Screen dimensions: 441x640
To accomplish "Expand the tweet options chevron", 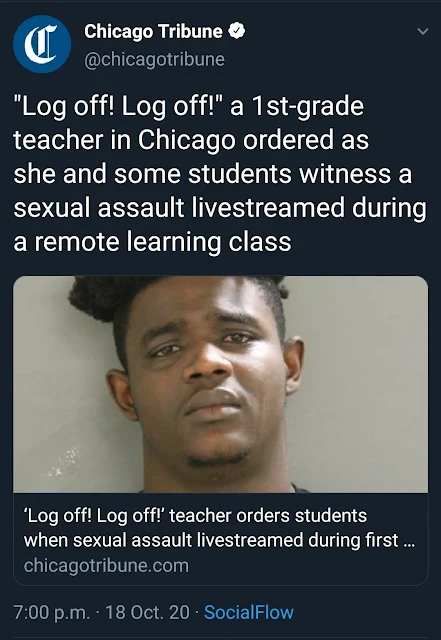I will [x=423, y=31].
